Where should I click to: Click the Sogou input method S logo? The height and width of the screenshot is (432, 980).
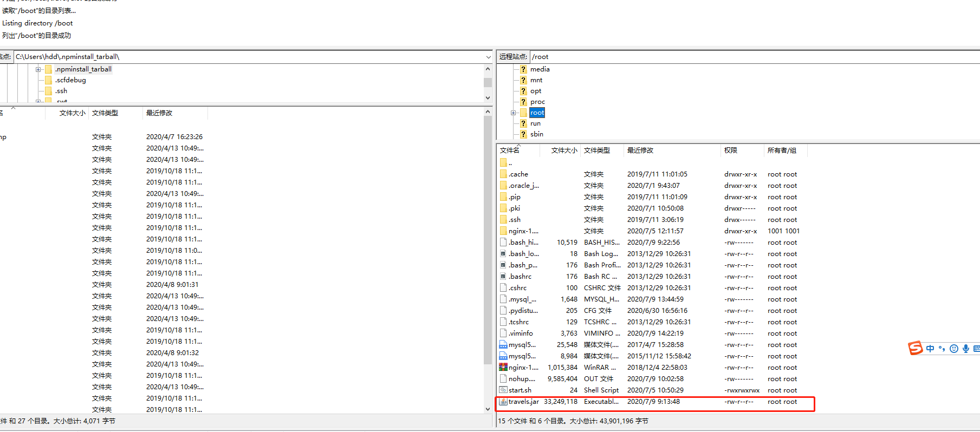[x=916, y=348]
